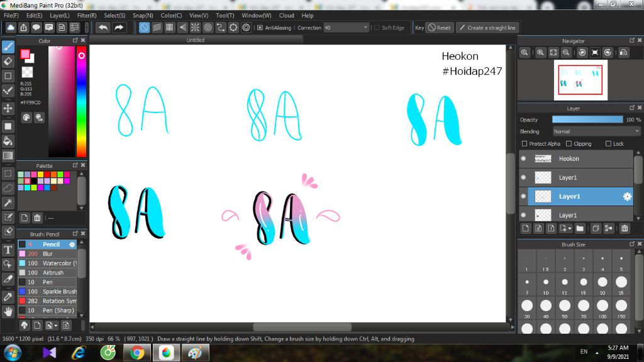Toggle visibility of bottom Layer1
Viewport: 644px width, 362px height.
[x=524, y=215]
